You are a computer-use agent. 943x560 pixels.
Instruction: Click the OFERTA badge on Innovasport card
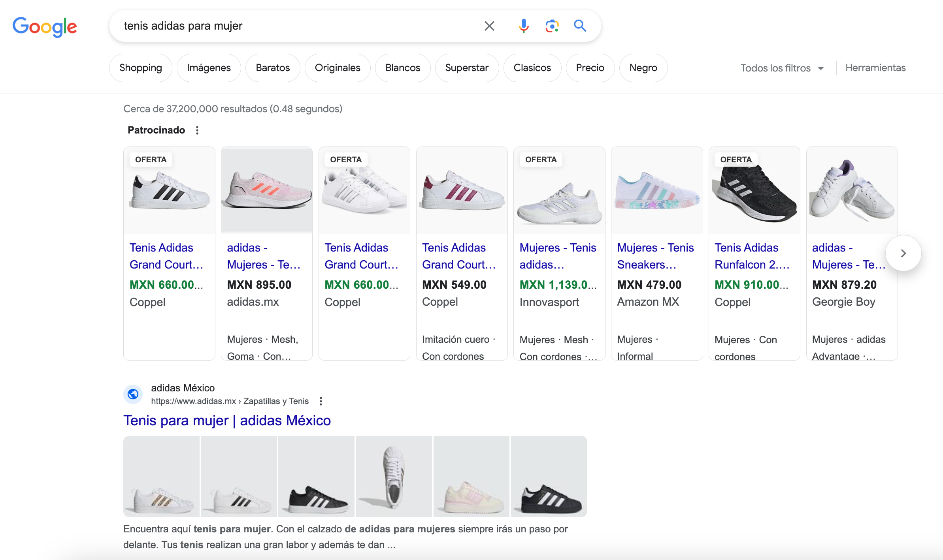[541, 160]
